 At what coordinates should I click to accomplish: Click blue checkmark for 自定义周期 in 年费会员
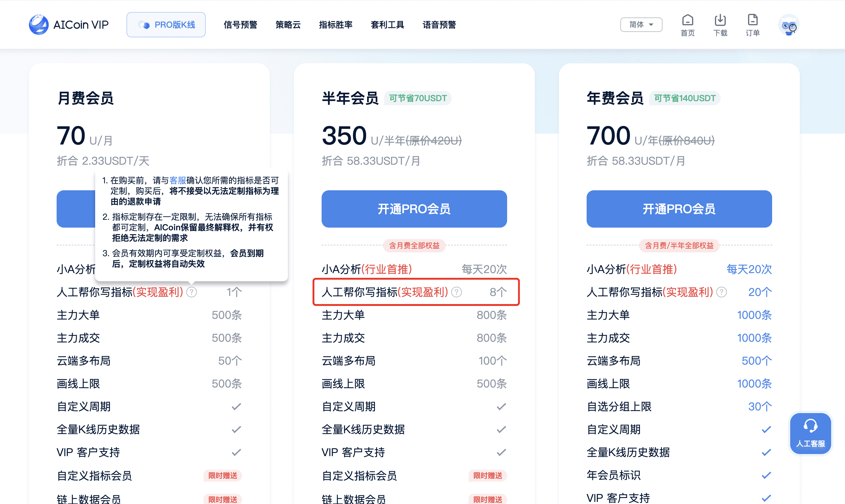pyautogui.click(x=766, y=429)
